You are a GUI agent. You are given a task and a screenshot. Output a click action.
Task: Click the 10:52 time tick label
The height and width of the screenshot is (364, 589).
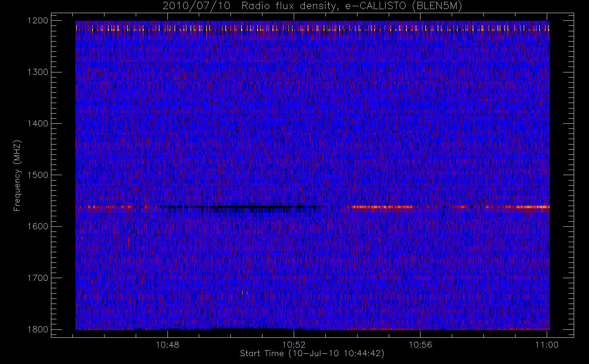pyautogui.click(x=294, y=345)
